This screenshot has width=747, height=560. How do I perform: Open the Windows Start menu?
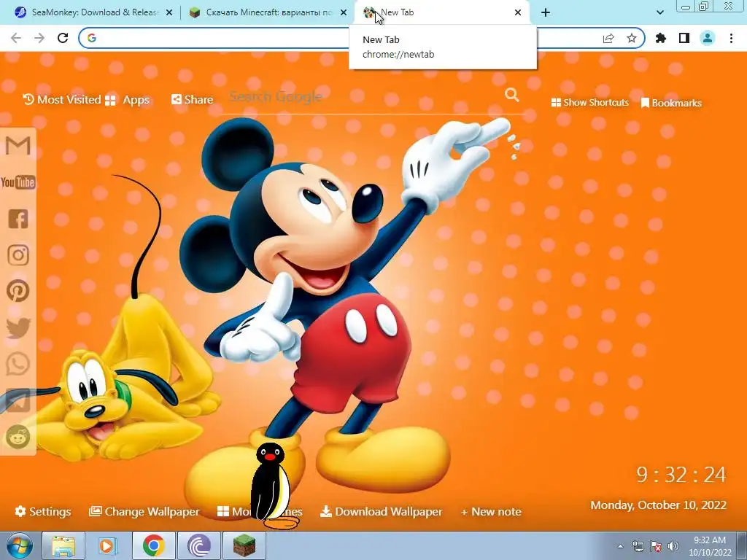coord(18,545)
